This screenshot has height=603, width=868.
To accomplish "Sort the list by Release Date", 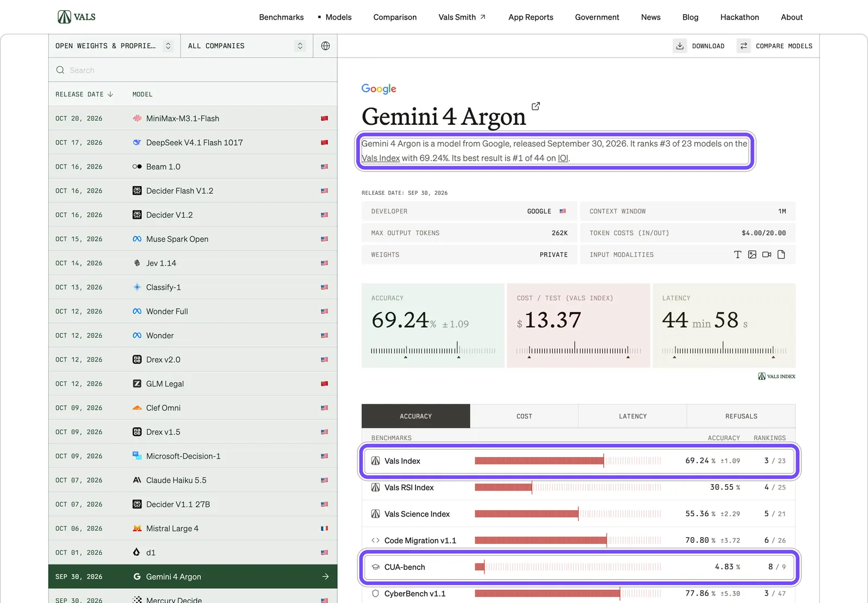I will tap(84, 94).
